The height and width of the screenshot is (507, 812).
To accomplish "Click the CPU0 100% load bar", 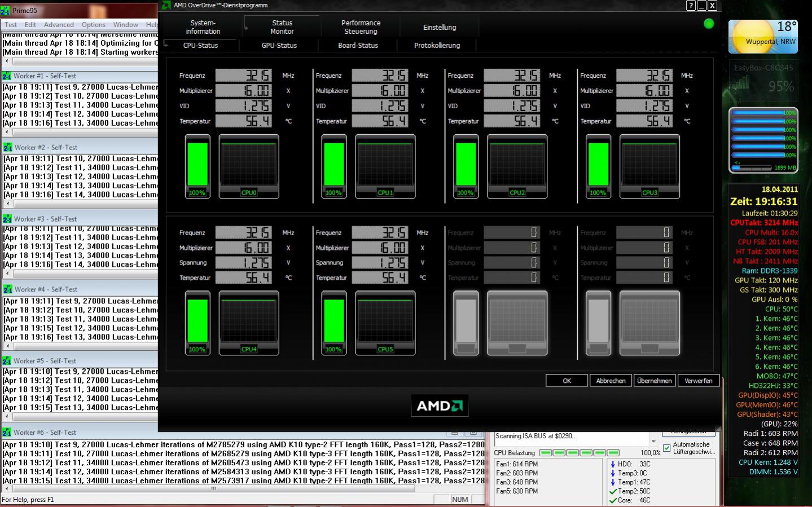I will [197, 166].
